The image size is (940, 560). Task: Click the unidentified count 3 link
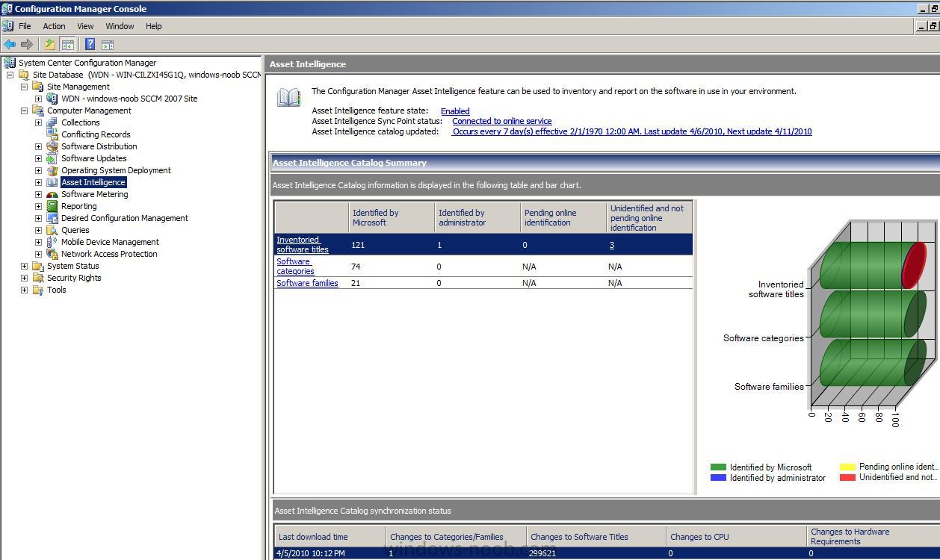pyautogui.click(x=612, y=245)
